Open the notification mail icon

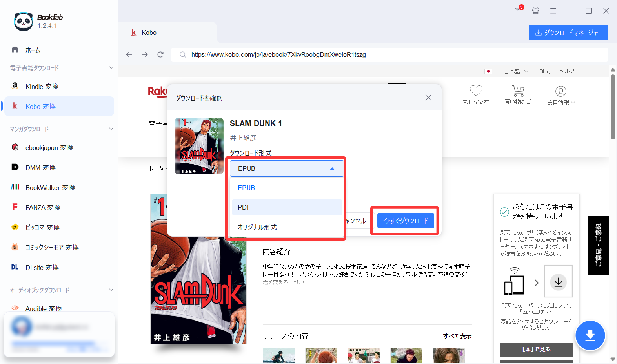(518, 11)
